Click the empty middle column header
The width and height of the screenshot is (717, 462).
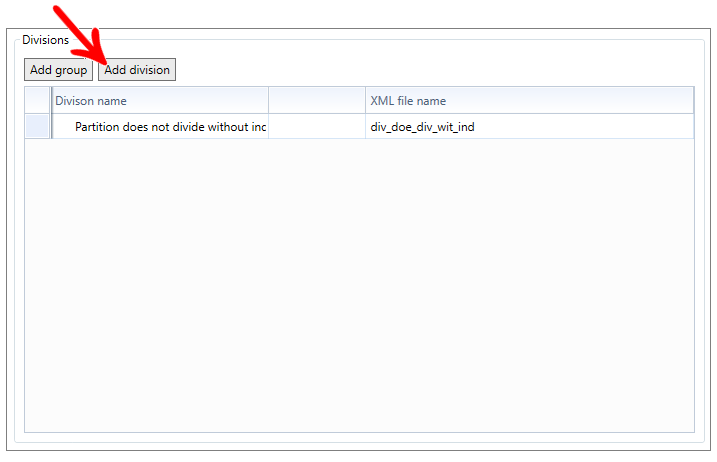pyautogui.click(x=317, y=101)
